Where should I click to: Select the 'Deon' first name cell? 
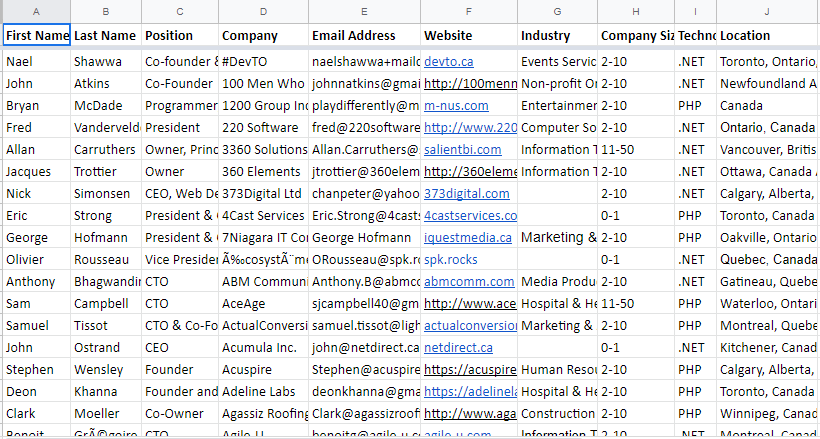[x=37, y=391]
